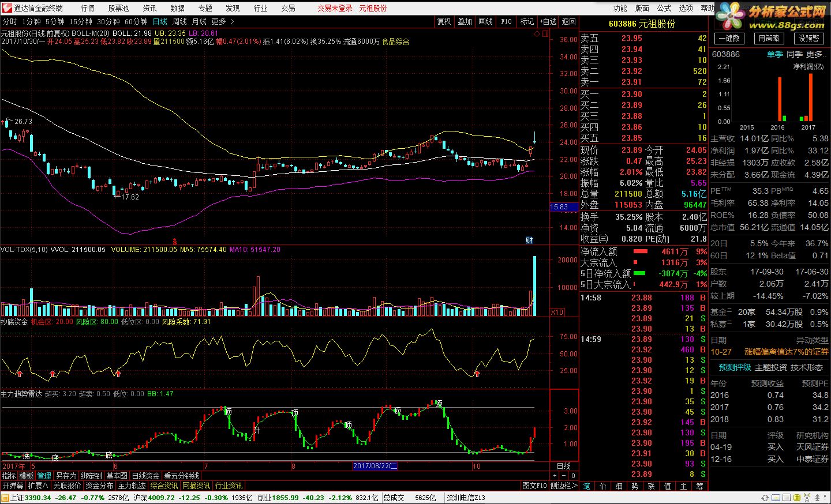
Task: Click the square panel icon beside the diamond
Action: pos(545,33)
